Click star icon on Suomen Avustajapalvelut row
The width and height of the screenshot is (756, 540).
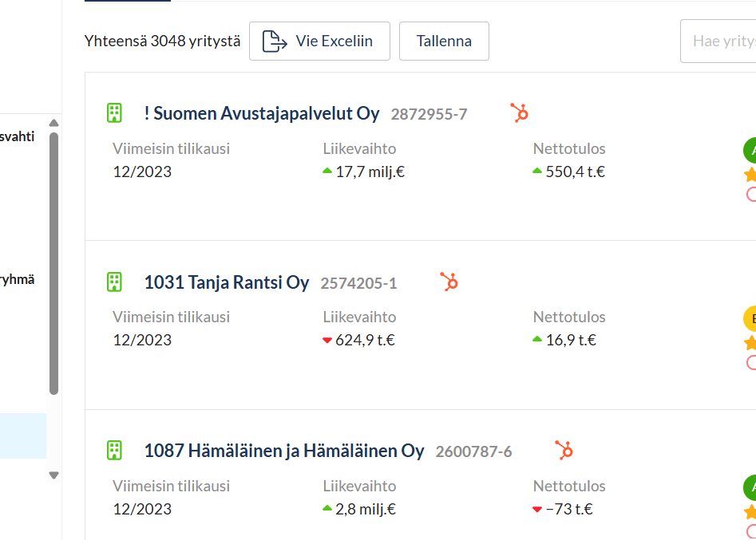point(750,175)
